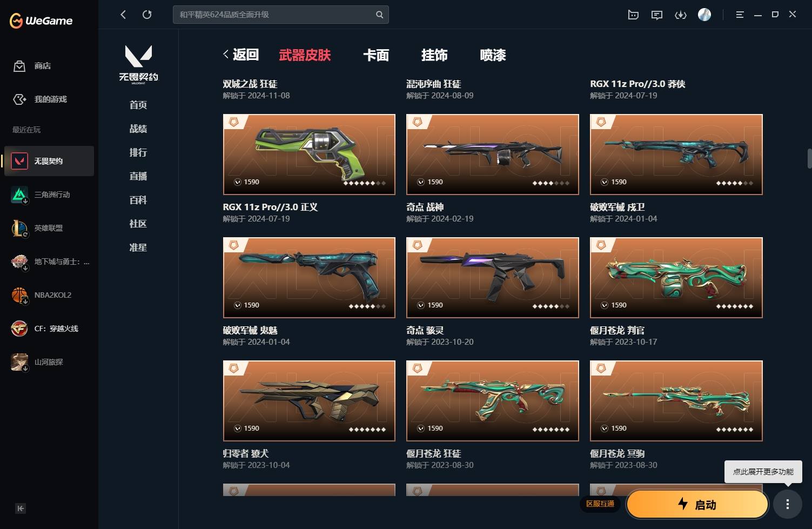Click the search magnifier icon
The height and width of the screenshot is (529, 812).
379,15
